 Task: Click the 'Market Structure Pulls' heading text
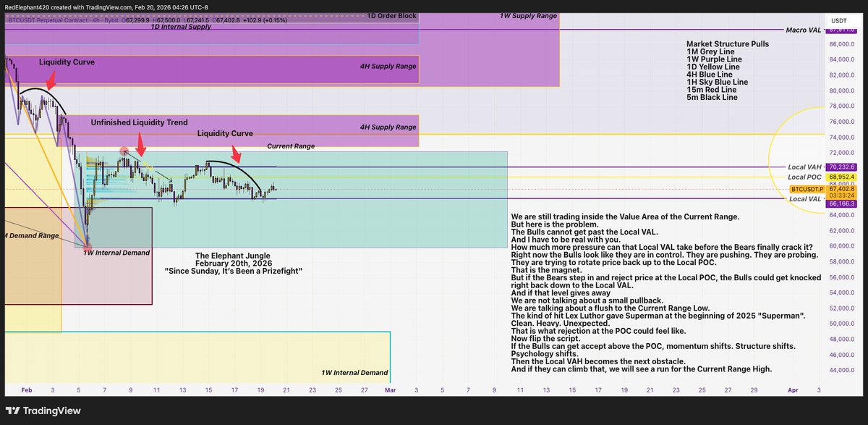coord(728,43)
